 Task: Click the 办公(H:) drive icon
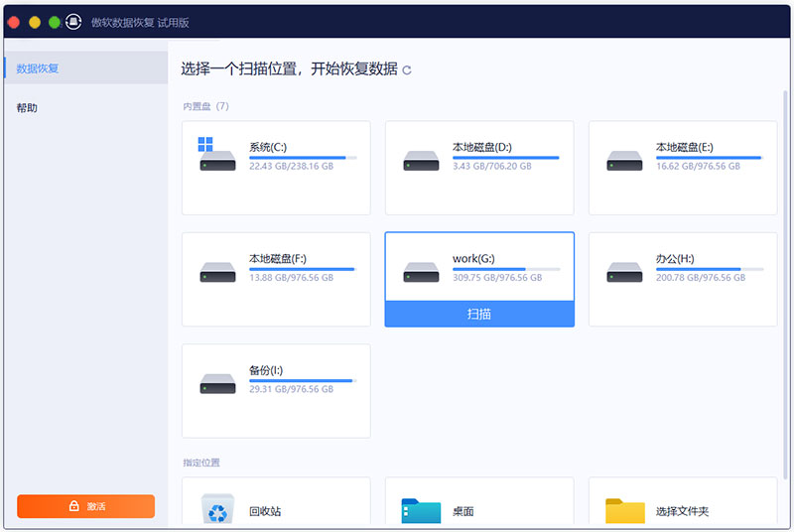click(x=624, y=272)
